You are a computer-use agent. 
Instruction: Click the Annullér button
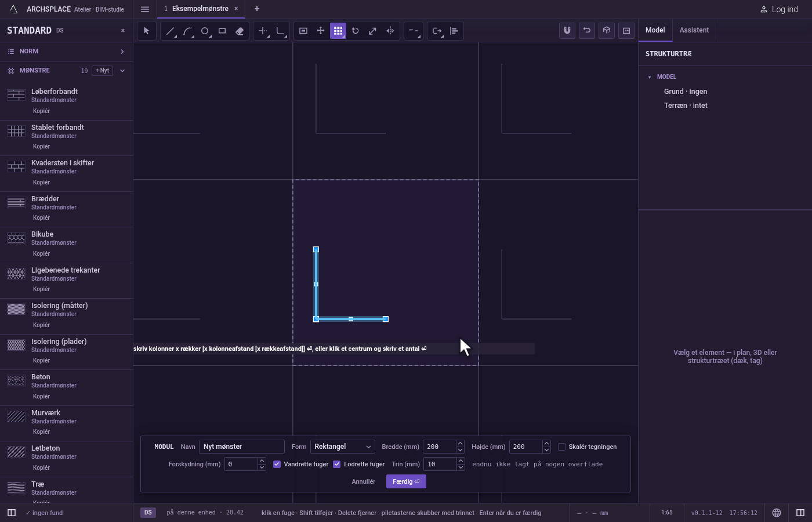[x=364, y=481]
